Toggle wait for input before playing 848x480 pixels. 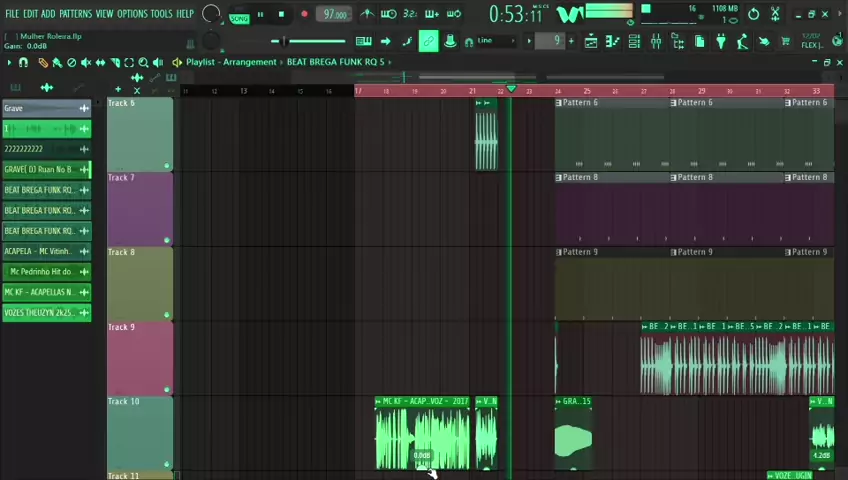pyautogui.click(x=388, y=14)
